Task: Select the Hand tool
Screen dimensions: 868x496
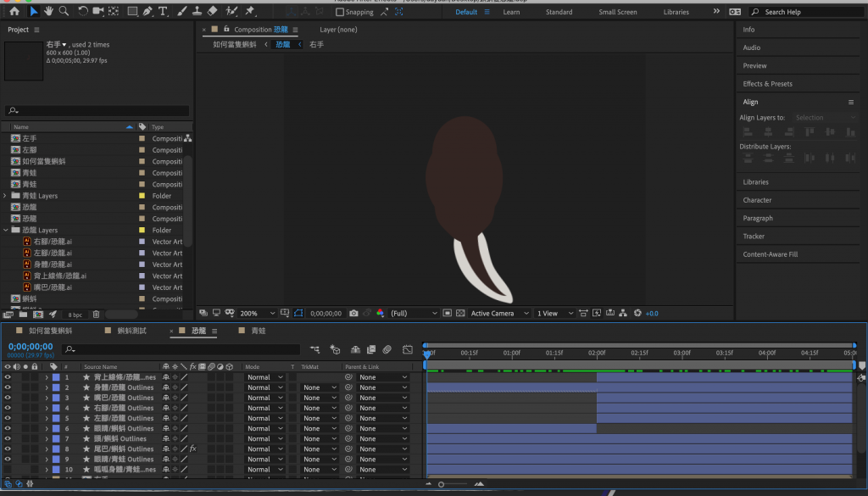Action: (48, 12)
